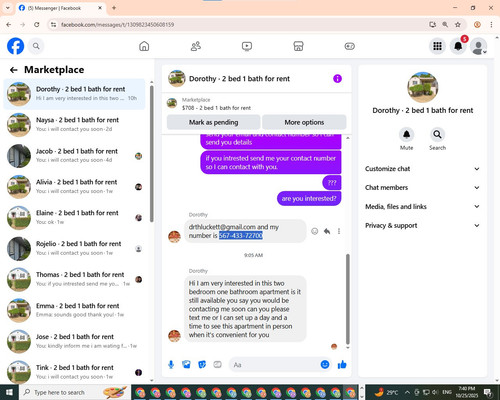The height and width of the screenshot is (400, 500).
Task: Click More options button
Action: point(304,122)
